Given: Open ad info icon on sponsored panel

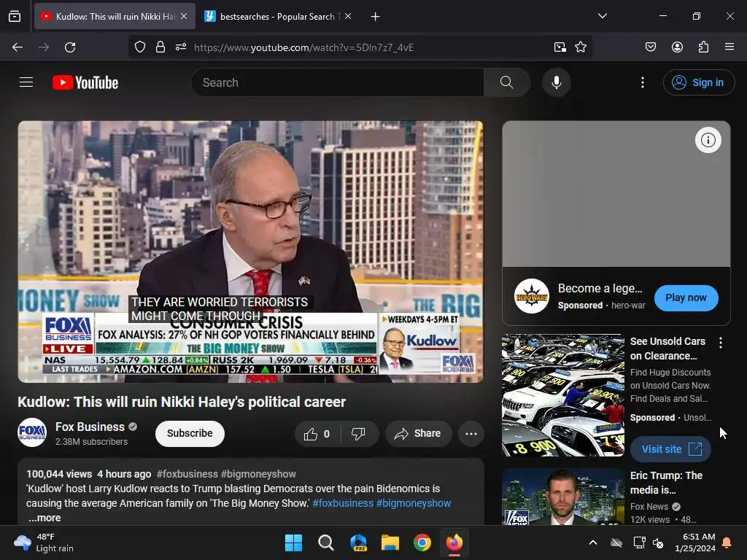Looking at the screenshot, I should (708, 140).
